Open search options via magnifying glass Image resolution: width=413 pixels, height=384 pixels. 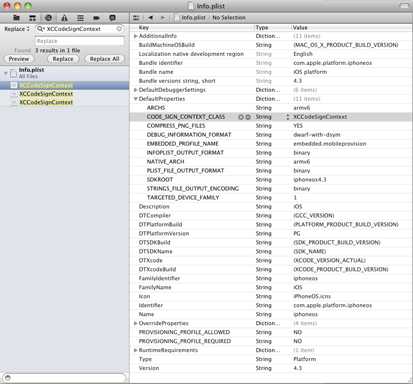click(x=41, y=29)
